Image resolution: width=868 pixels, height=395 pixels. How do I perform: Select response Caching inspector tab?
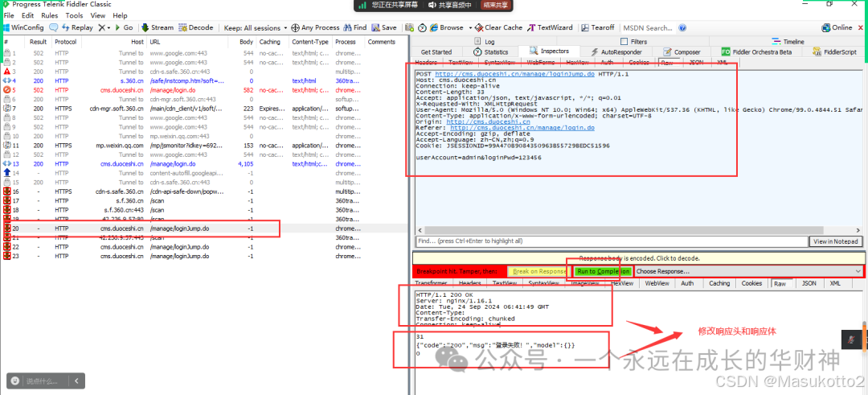pos(719,283)
